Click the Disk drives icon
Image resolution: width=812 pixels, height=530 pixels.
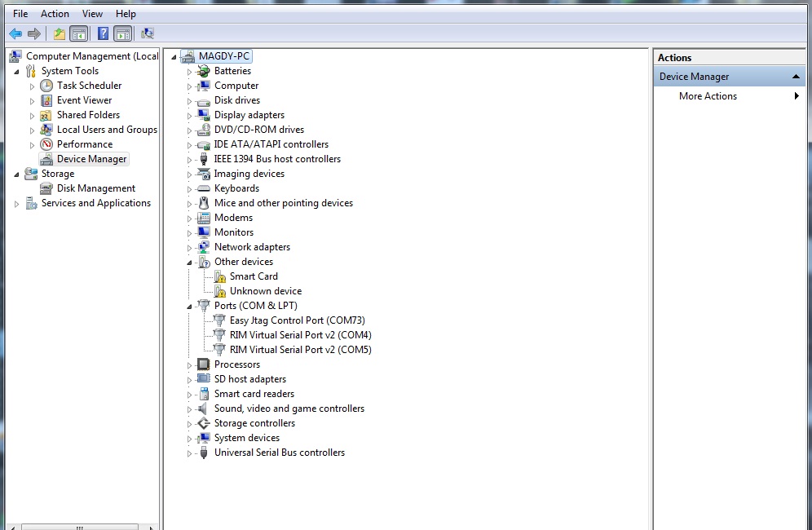point(204,100)
